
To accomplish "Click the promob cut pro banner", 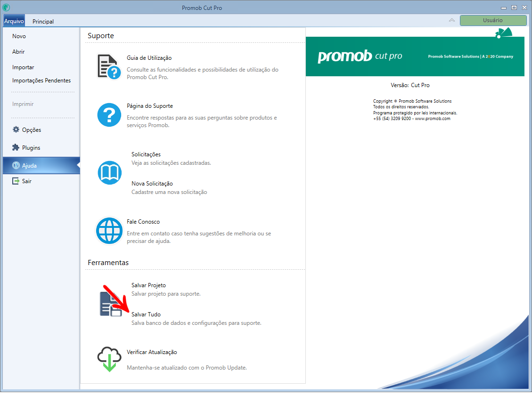I will (x=415, y=56).
